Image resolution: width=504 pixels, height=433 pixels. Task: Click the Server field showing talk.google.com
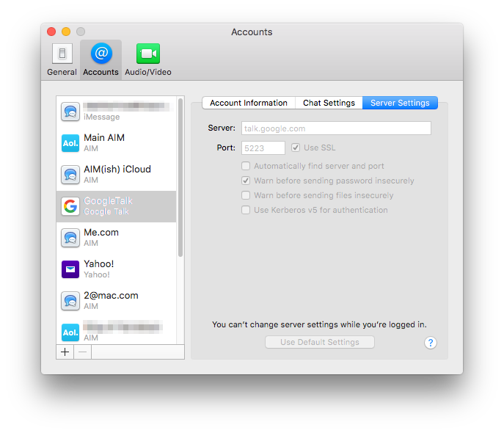coord(336,128)
